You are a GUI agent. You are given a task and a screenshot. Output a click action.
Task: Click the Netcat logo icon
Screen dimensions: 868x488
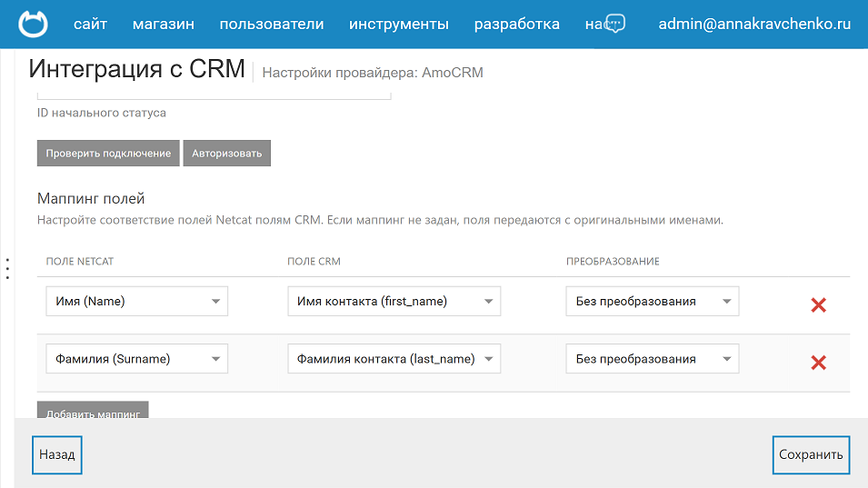[34, 25]
